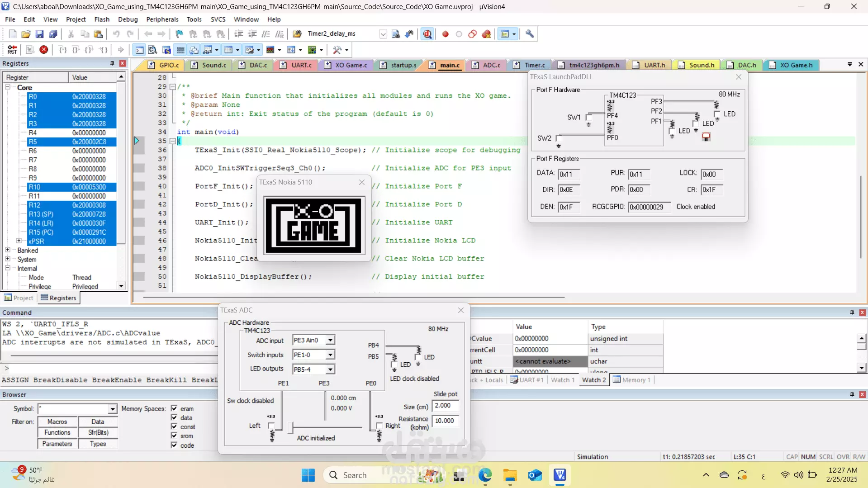Viewport: 868px width, 488px height.
Task: Uncheck the srom memory space checkbox
Action: pos(174,436)
